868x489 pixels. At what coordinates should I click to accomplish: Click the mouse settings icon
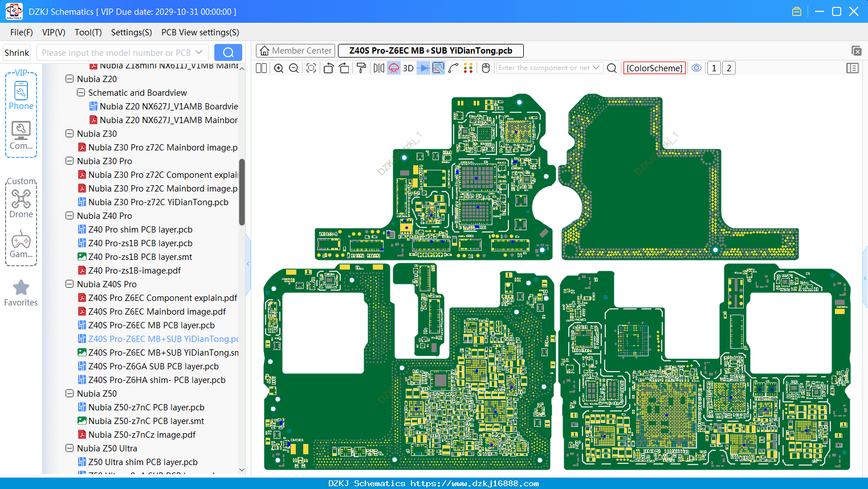coord(486,68)
